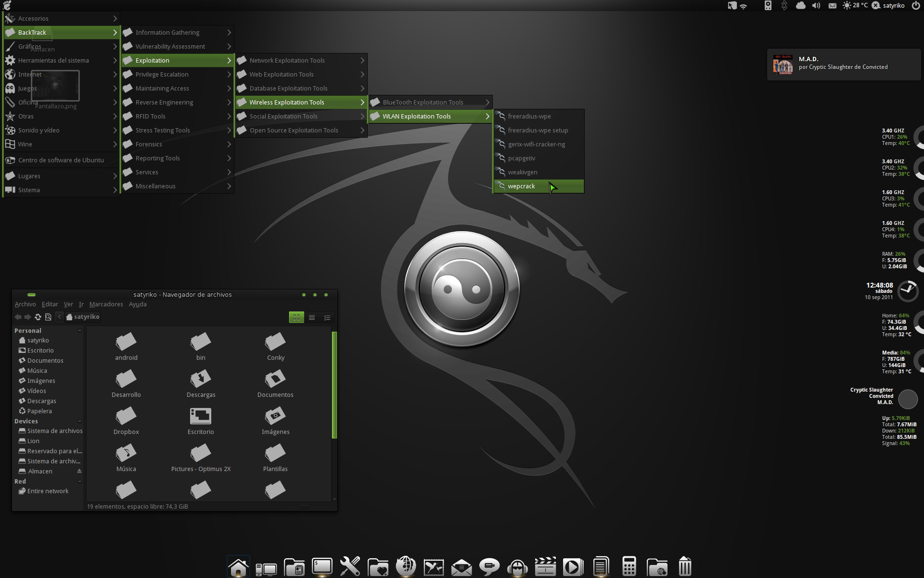Expand the Accesorios submenu

pyautogui.click(x=61, y=18)
